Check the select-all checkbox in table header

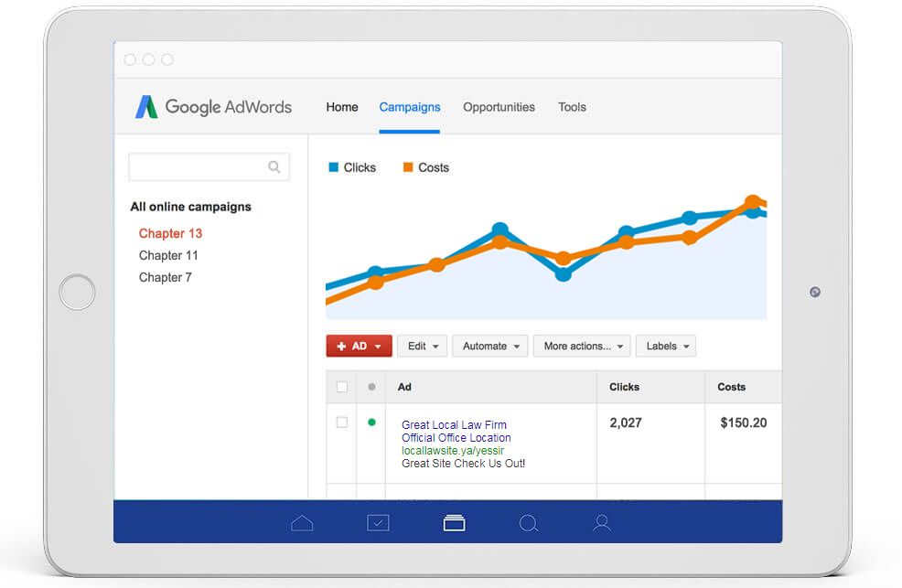[x=342, y=387]
